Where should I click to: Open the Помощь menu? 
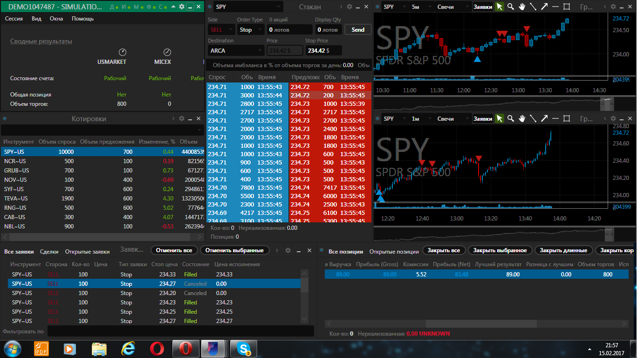click(82, 19)
